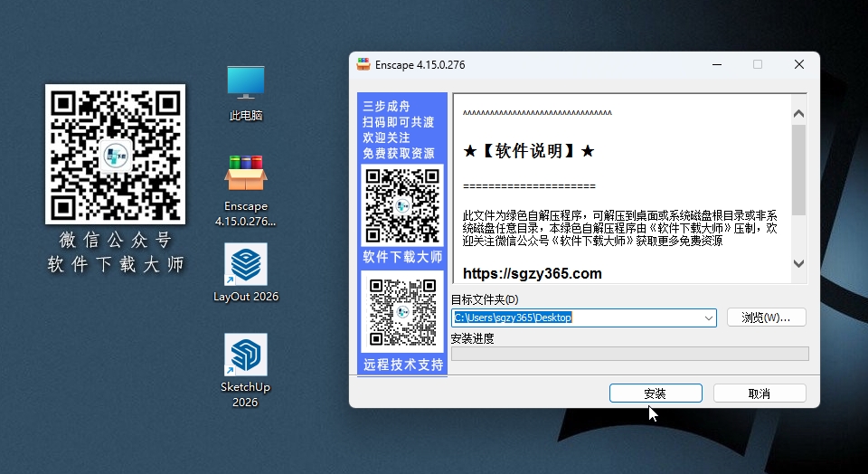Click the 此文件为绿色自解压程序 description paragraph
This screenshot has height=474, width=868.
point(620,228)
